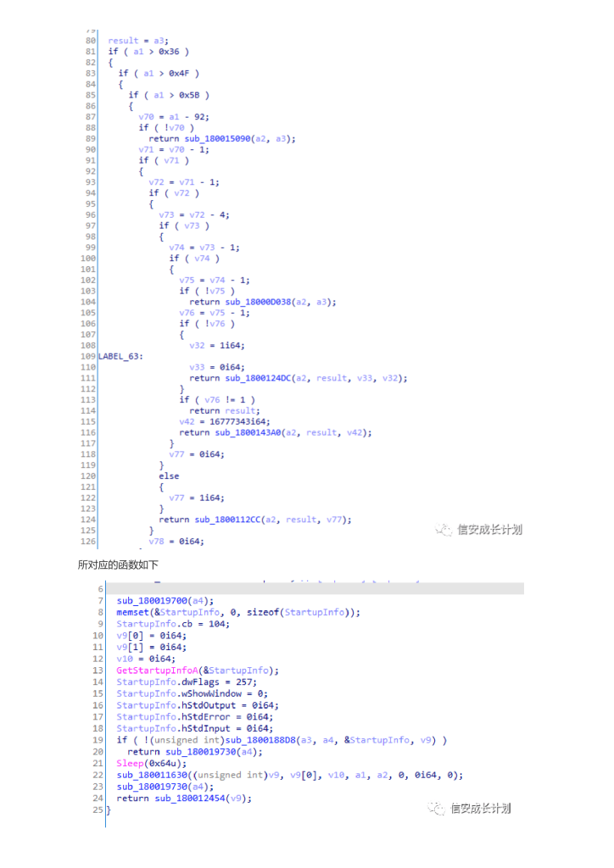Select the memset(&StartupInfo, ...) line
Screen dimensions: 614x868
[x=238, y=612]
